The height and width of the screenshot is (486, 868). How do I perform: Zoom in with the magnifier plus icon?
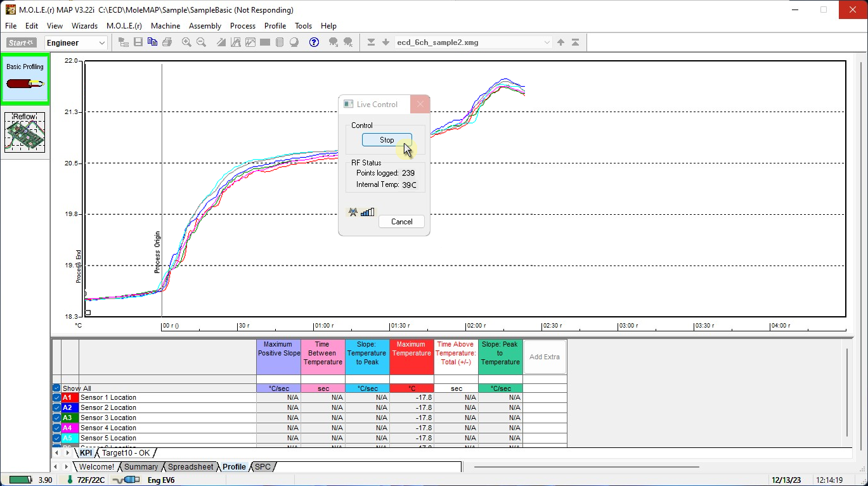[x=186, y=42]
